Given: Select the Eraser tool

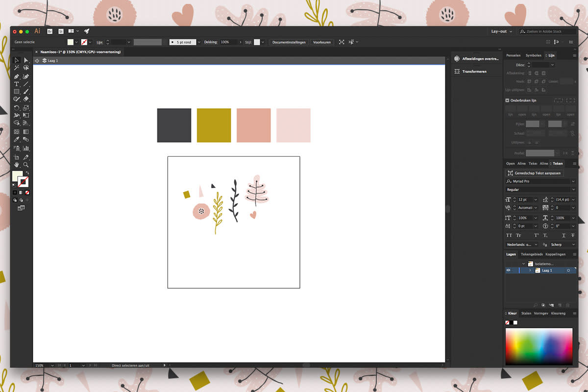Looking at the screenshot, I should [26, 99].
